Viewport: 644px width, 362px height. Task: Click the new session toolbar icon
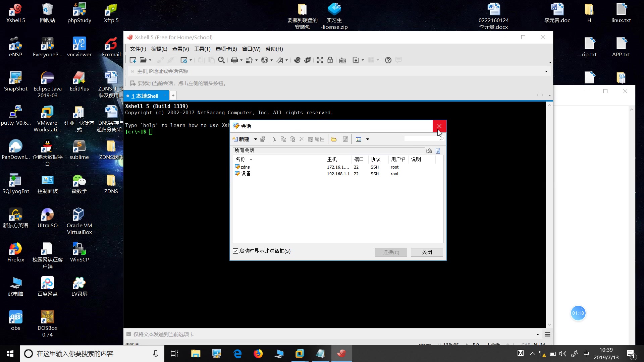133,60
